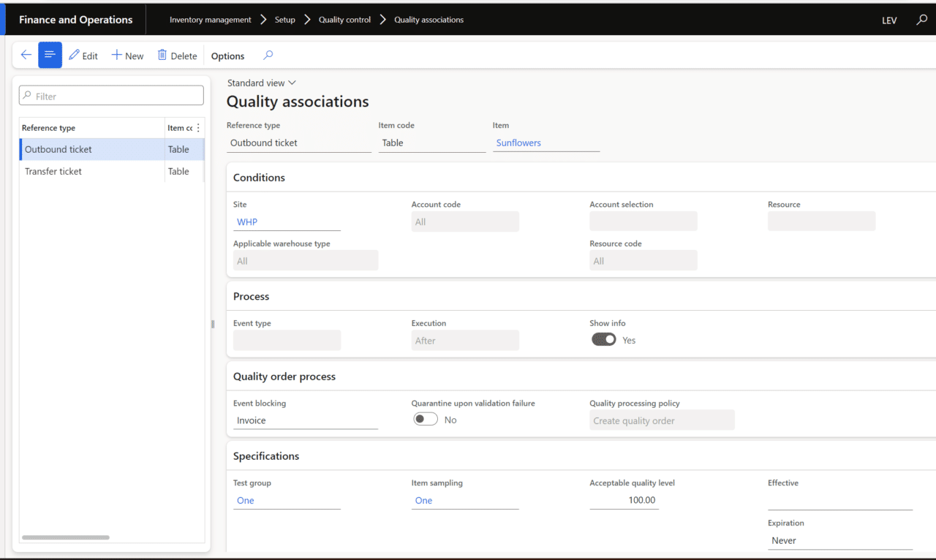The width and height of the screenshot is (936, 560).
Task: Open the Sunflowers item link
Action: (518, 143)
